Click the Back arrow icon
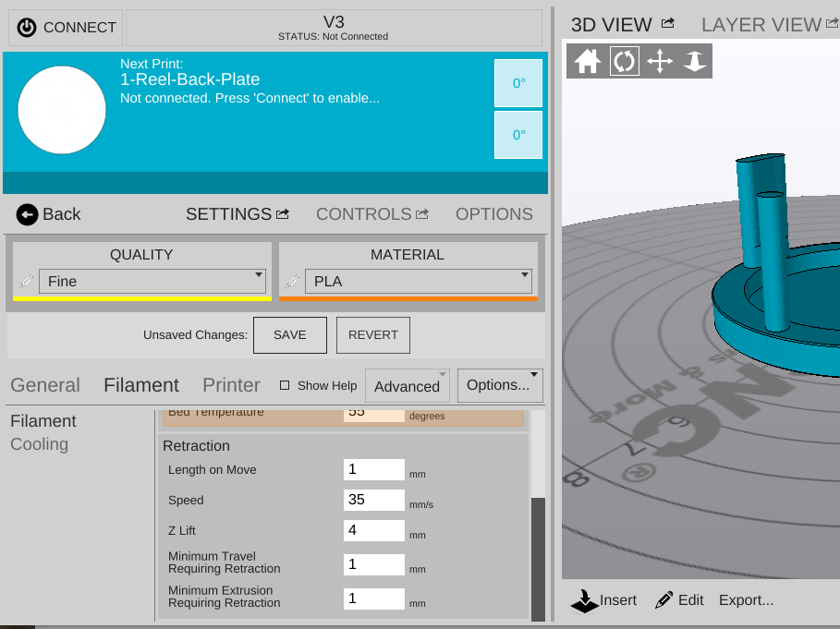The image size is (840, 629). [x=27, y=214]
